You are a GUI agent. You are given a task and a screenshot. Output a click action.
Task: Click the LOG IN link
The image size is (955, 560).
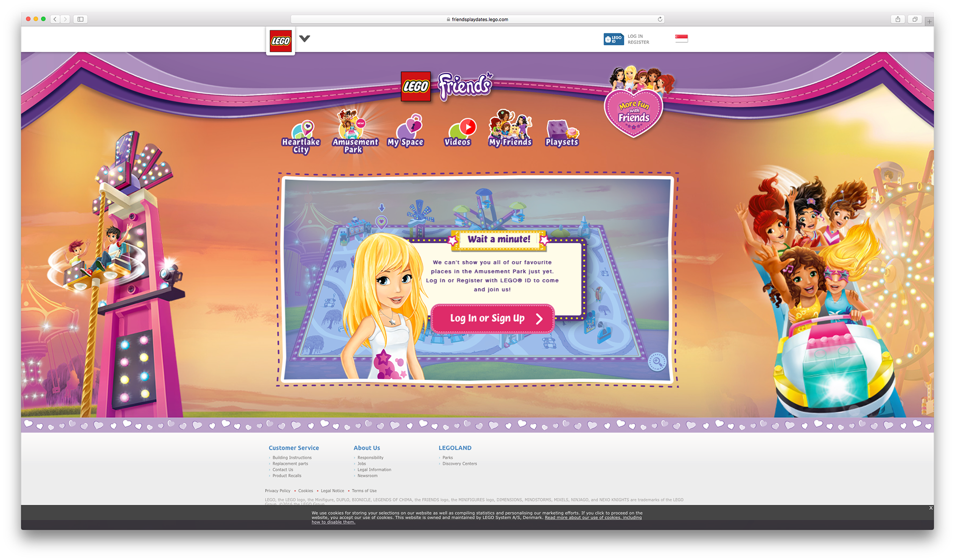coord(635,36)
